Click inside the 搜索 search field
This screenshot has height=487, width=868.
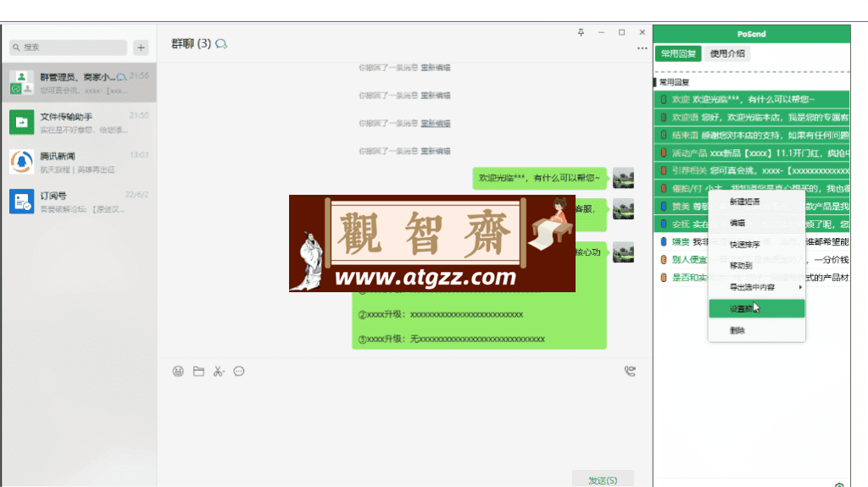[68, 47]
